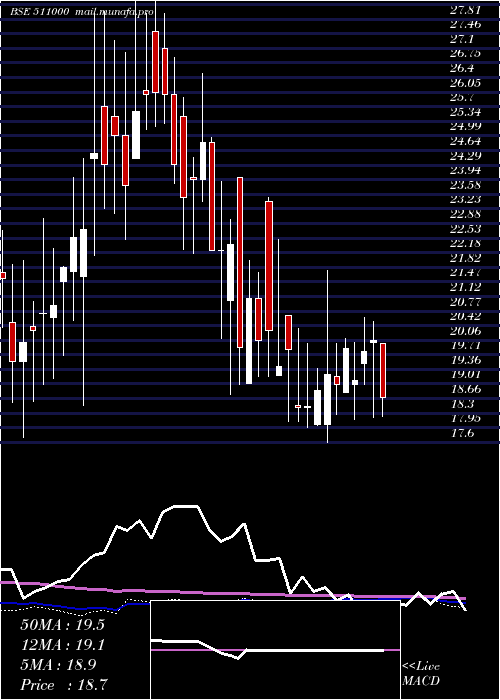
Task: Click the 18.3 price axis label
Action: tap(462, 404)
